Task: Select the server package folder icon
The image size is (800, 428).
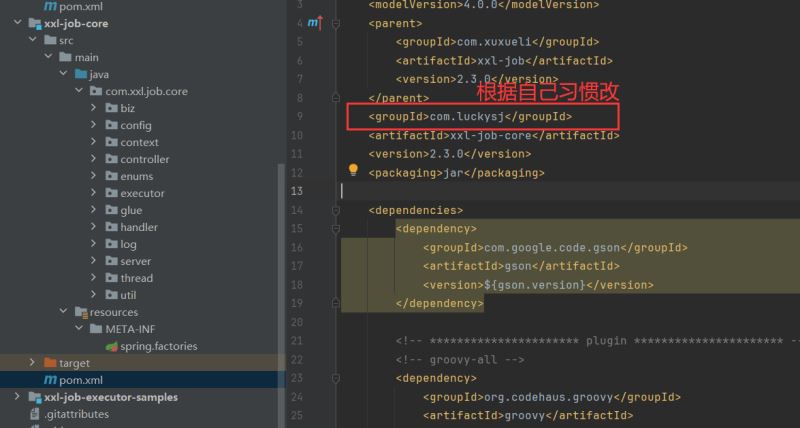Action: 112,261
